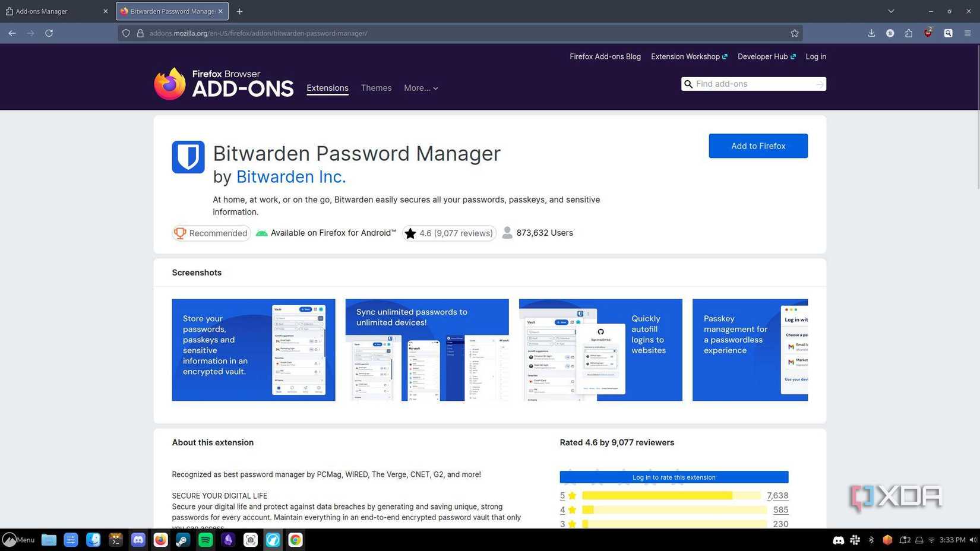Open the Firefox Add-ons Blog link
This screenshot has width=980, height=551.
(605, 56)
